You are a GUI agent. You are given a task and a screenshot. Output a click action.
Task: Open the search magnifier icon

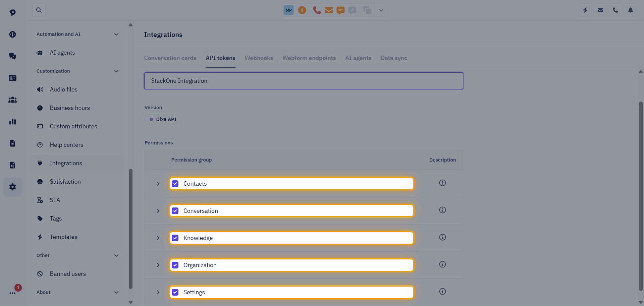(39, 10)
